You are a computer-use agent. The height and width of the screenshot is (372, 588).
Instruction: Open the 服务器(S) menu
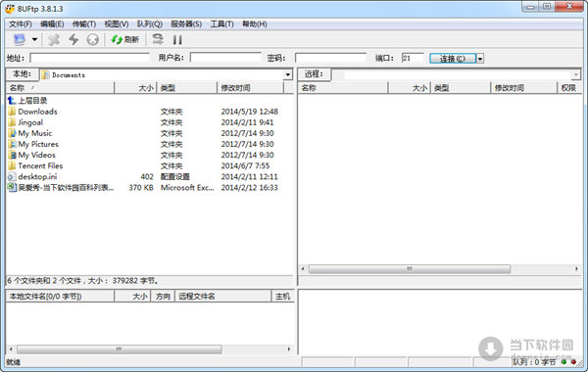tap(186, 23)
